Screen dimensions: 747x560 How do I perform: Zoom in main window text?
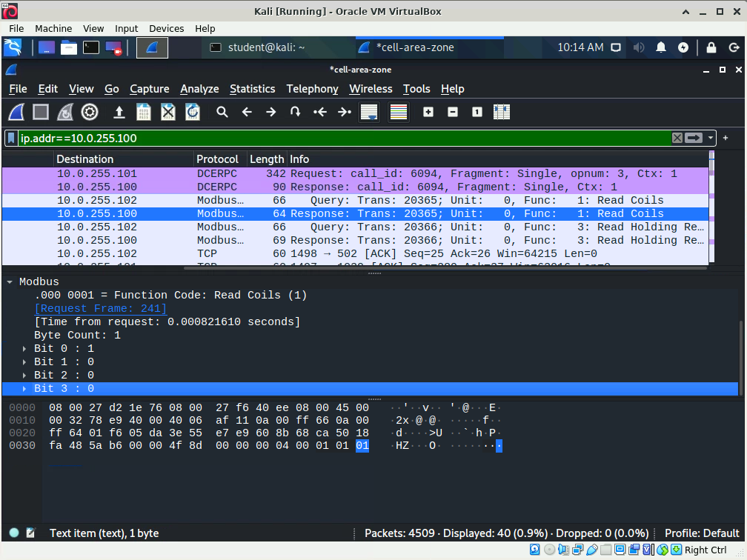(x=428, y=113)
